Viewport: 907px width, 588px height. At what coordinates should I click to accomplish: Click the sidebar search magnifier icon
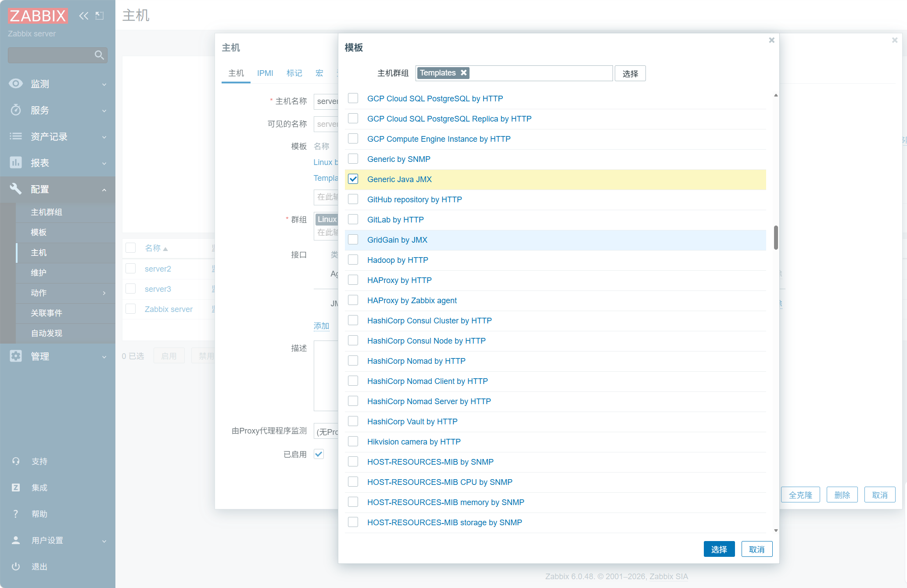[x=99, y=55]
